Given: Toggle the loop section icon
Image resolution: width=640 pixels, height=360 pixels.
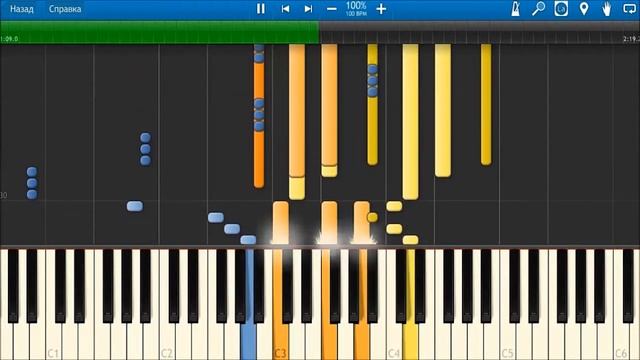Looking at the screenshot, I should pyautogui.click(x=630, y=9).
